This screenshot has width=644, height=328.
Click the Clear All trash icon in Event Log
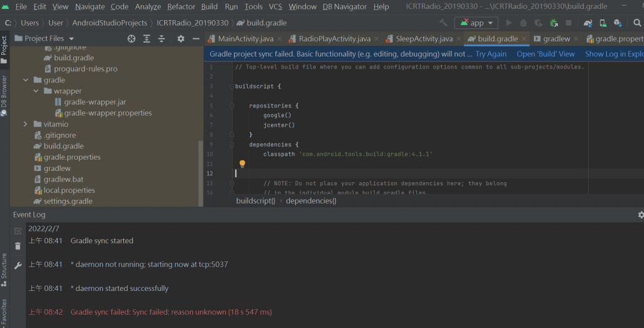18,246
